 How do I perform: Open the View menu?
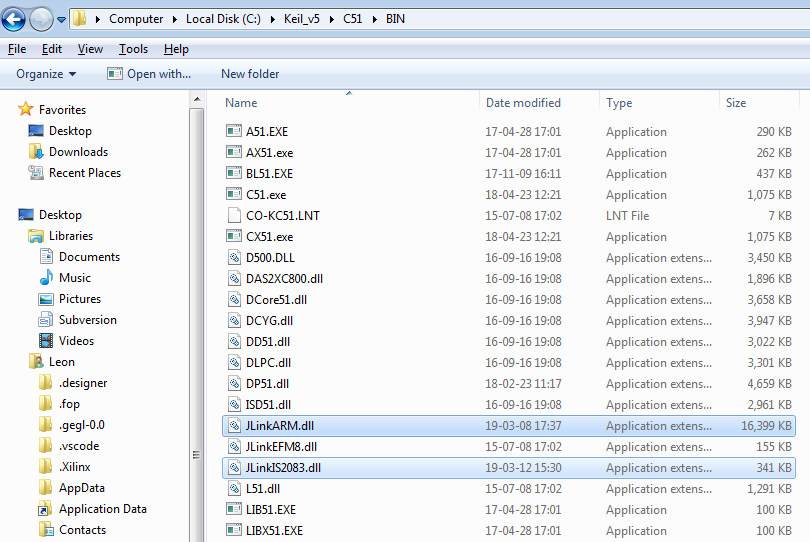click(90, 49)
